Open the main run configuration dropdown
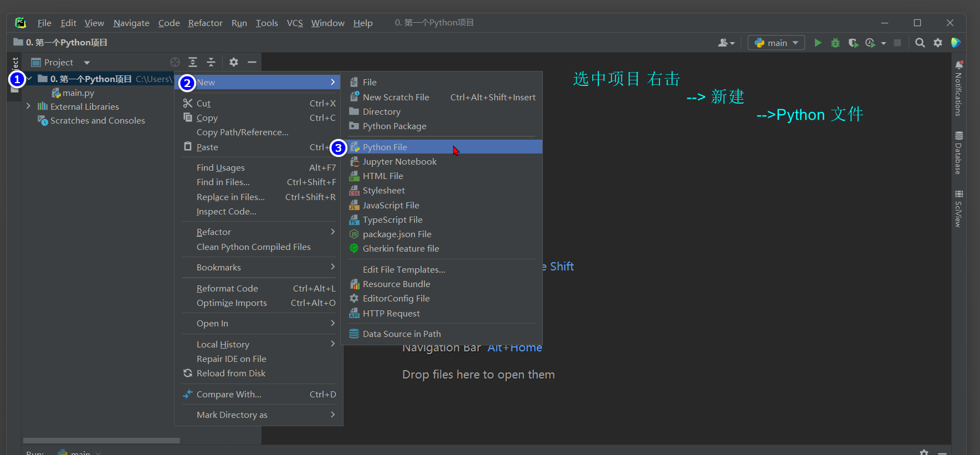Image resolution: width=980 pixels, height=455 pixels. [x=776, y=43]
